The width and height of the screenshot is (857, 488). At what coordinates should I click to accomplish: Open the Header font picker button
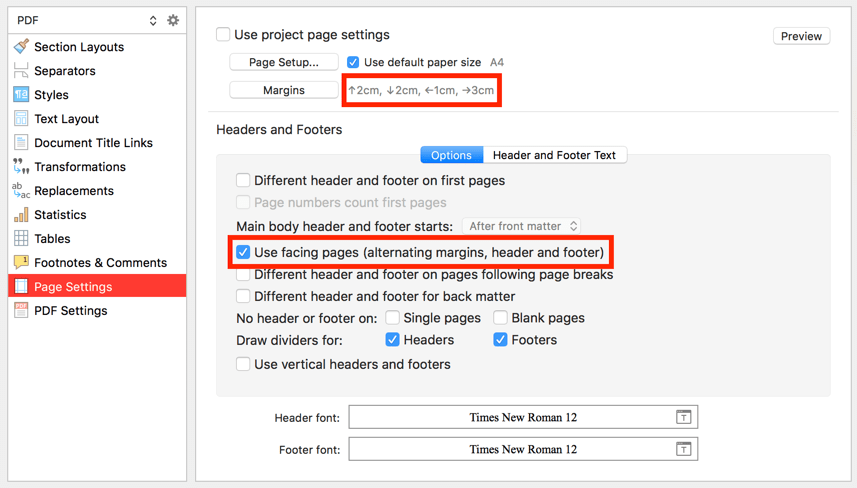point(683,417)
